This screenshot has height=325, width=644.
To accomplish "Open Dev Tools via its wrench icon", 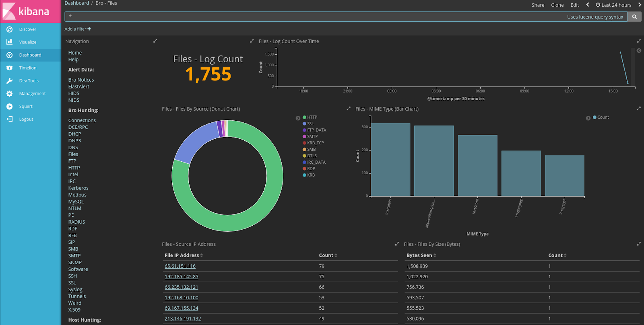I will coord(9,81).
